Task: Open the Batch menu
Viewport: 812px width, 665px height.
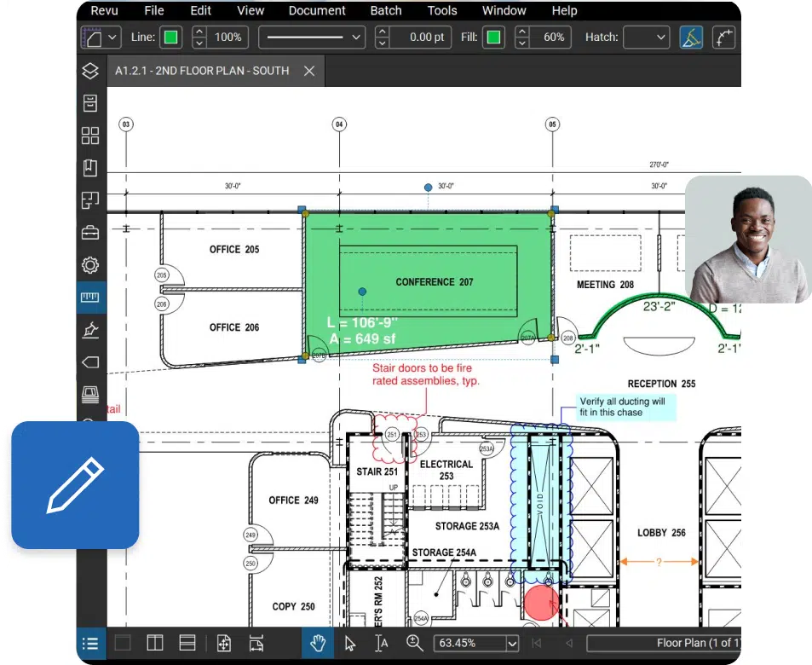Action: 386,11
